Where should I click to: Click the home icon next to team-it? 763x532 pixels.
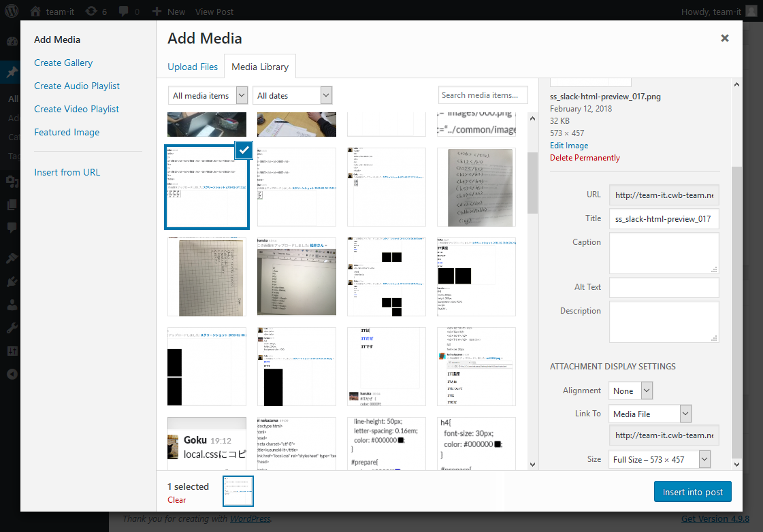(35, 12)
